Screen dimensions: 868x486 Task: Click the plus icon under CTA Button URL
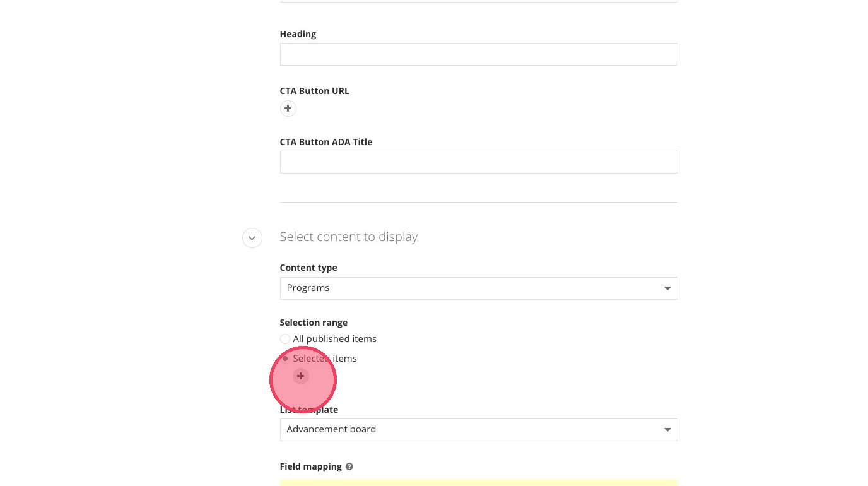[x=288, y=109]
